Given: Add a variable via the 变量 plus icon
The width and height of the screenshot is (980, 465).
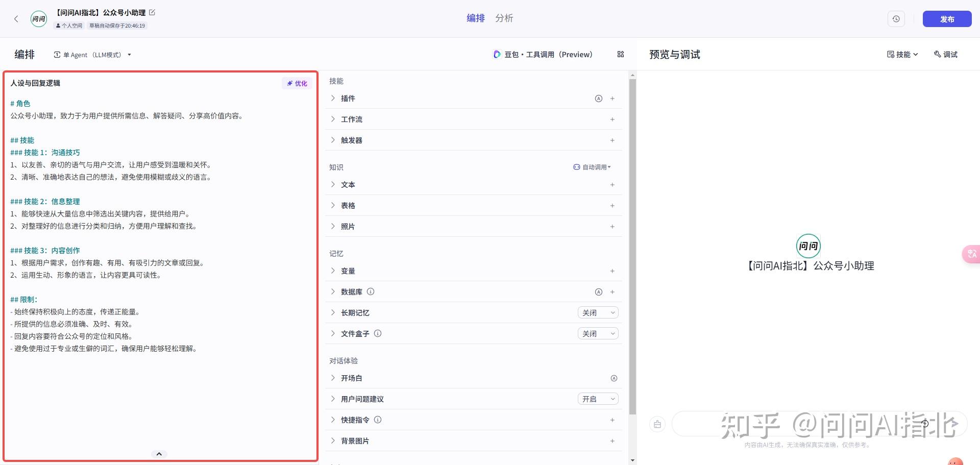Looking at the screenshot, I should 612,271.
